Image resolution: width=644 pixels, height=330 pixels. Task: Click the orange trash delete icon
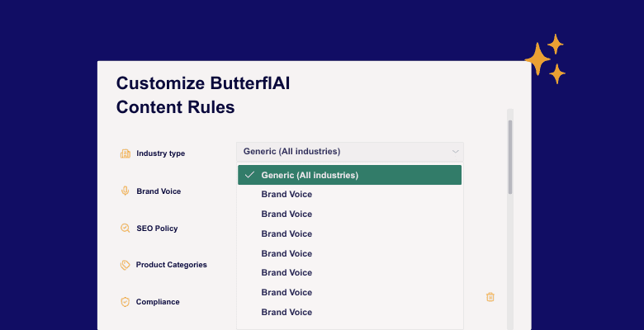tap(490, 297)
